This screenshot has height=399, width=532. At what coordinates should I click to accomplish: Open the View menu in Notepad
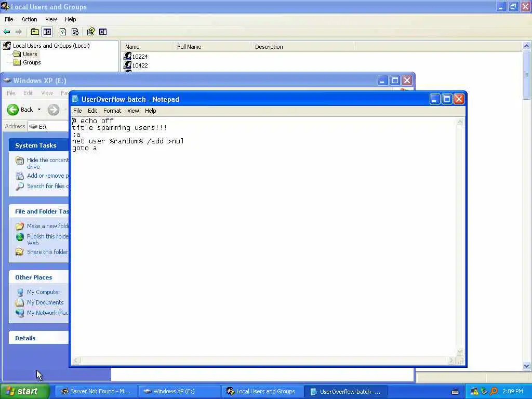134,111
